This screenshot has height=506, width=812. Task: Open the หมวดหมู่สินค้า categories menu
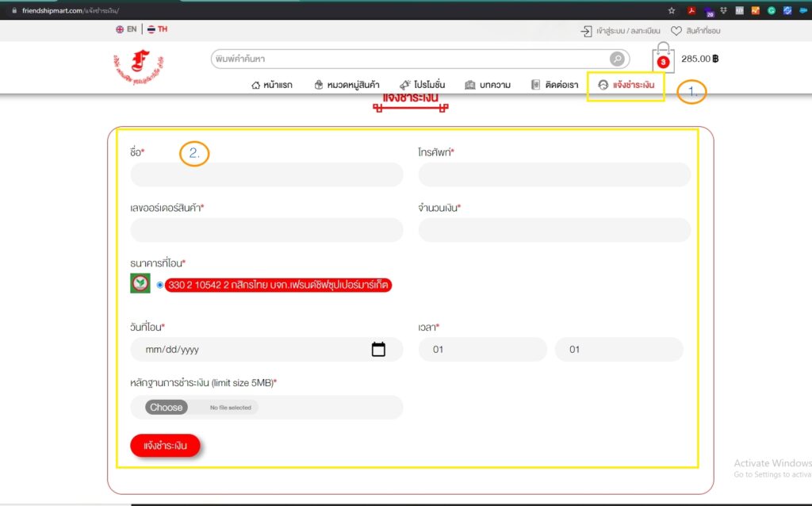coord(347,85)
